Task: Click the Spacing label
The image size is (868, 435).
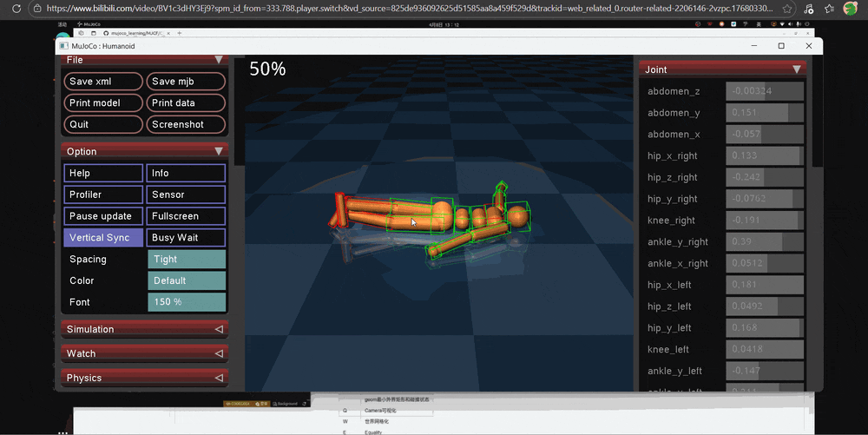Action: 88,259
